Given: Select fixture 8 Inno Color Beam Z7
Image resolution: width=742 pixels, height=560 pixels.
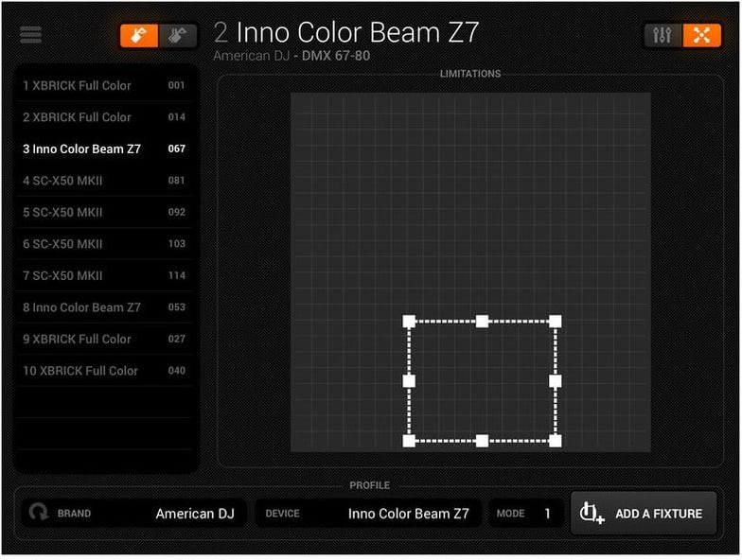Looking at the screenshot, I should 104,307.
